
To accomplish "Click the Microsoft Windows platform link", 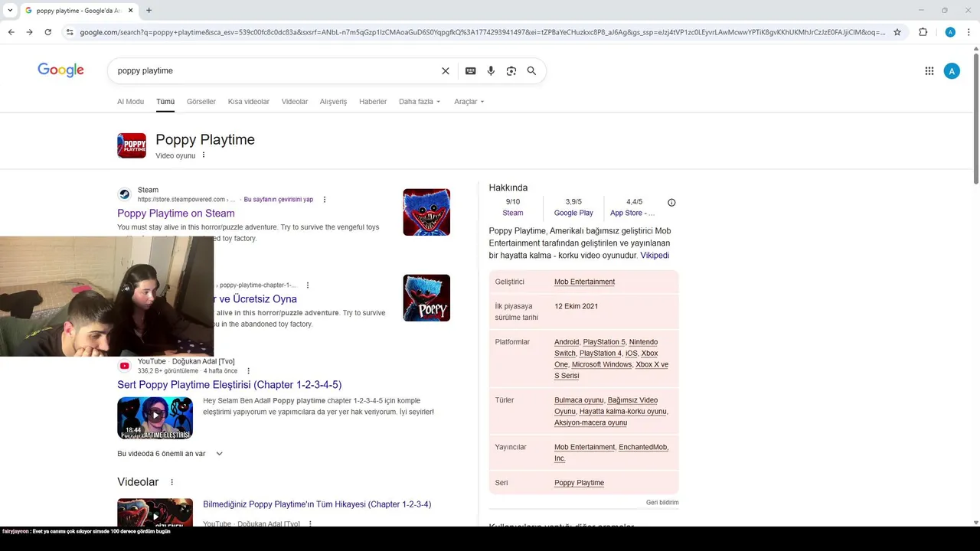I will 602,364.
